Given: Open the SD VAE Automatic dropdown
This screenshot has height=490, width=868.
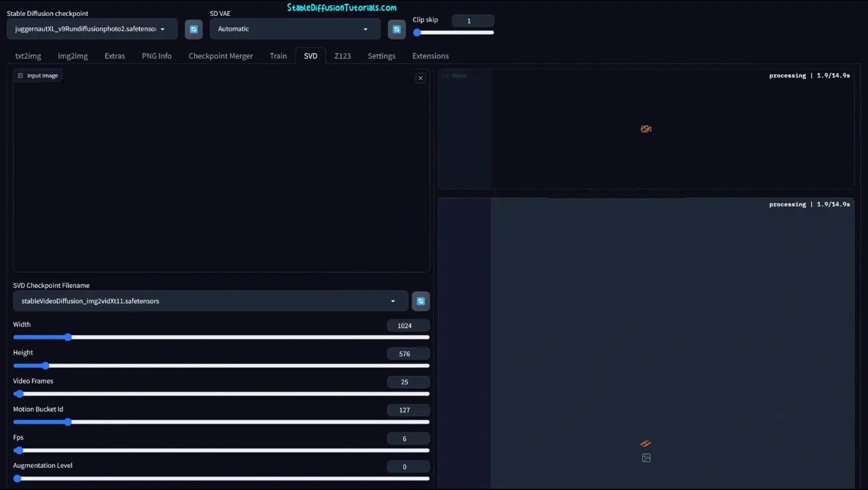Looking at the screenshot, I should (x=295, y=29).
